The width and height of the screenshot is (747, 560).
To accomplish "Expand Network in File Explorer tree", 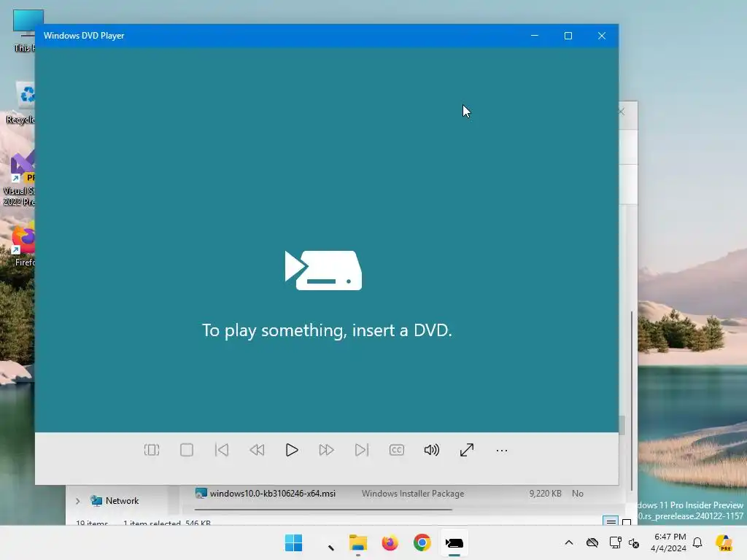I will pyautogui.click(x=77, y=501).
